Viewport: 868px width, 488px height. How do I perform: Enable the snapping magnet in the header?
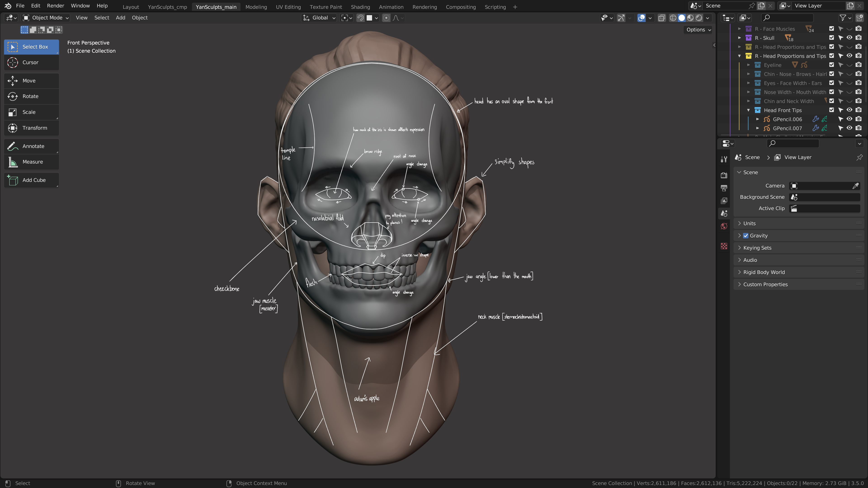[360, 18]
